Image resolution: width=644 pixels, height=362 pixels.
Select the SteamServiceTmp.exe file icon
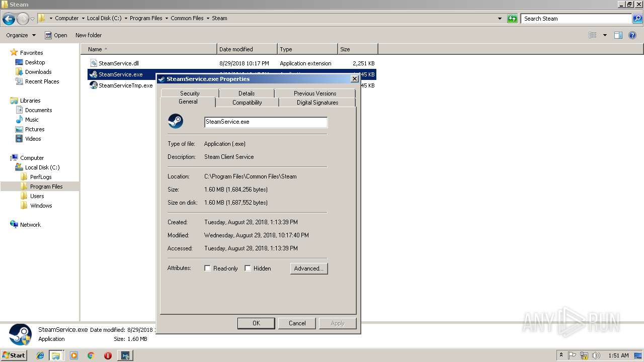click(94, 85)
